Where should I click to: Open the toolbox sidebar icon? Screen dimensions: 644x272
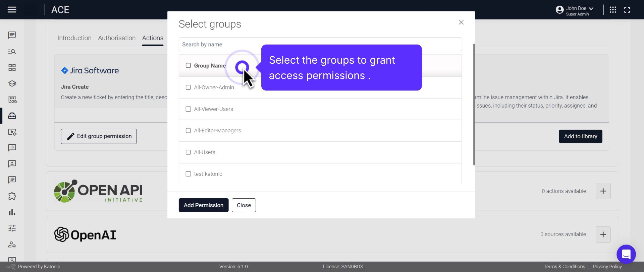(x=12, y=116)
